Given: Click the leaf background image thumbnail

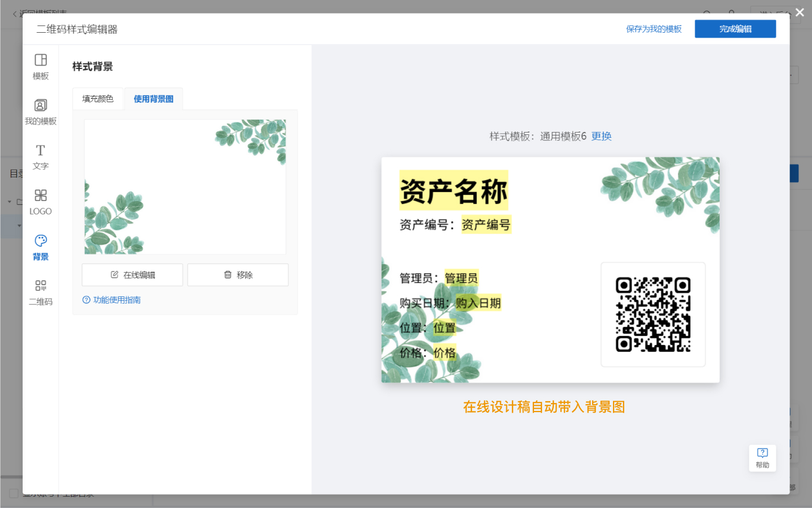Looking at the screenshot, I should (185, 187).
